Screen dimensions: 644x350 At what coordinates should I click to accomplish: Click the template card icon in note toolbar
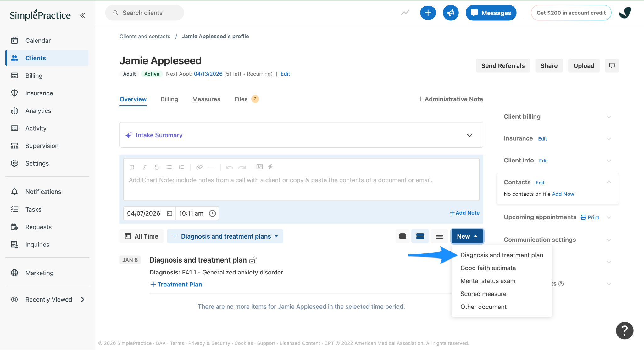(x=259, y=167)
